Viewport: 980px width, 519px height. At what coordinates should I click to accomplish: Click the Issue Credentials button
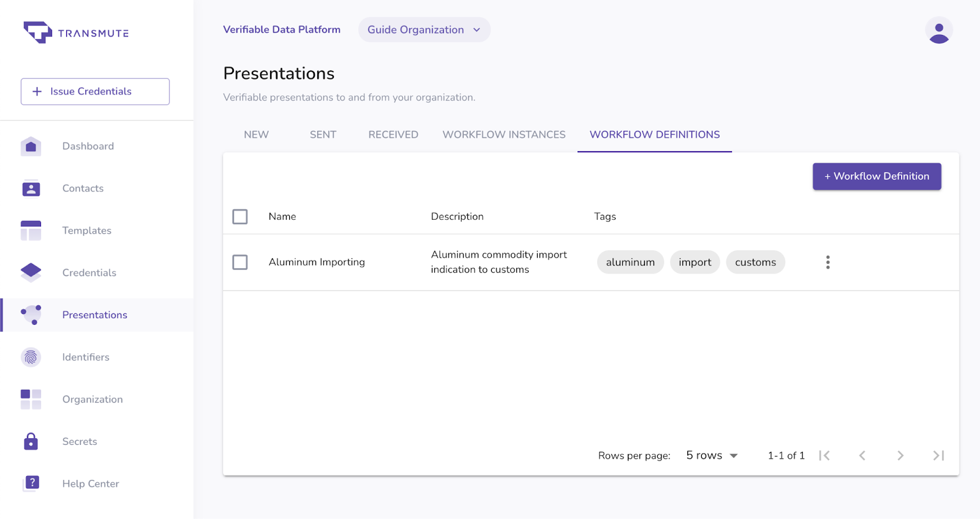click(x=95, y=91)
